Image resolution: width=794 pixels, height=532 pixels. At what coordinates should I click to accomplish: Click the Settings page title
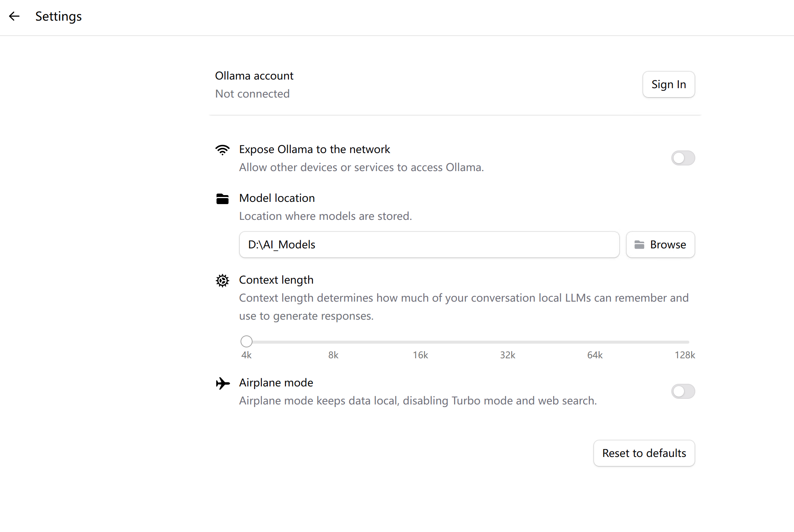tap(59, 16)
